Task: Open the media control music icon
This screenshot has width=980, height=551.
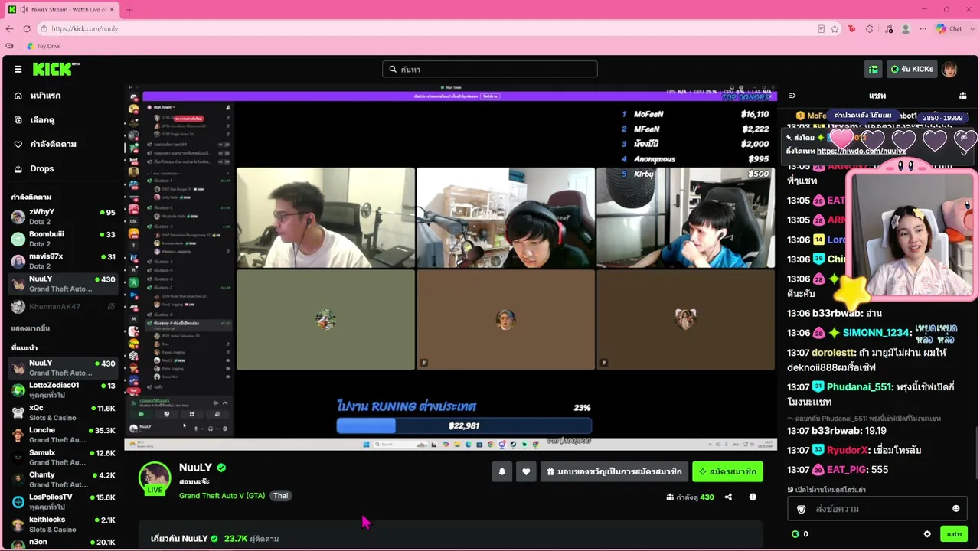Action: point(888,28)
